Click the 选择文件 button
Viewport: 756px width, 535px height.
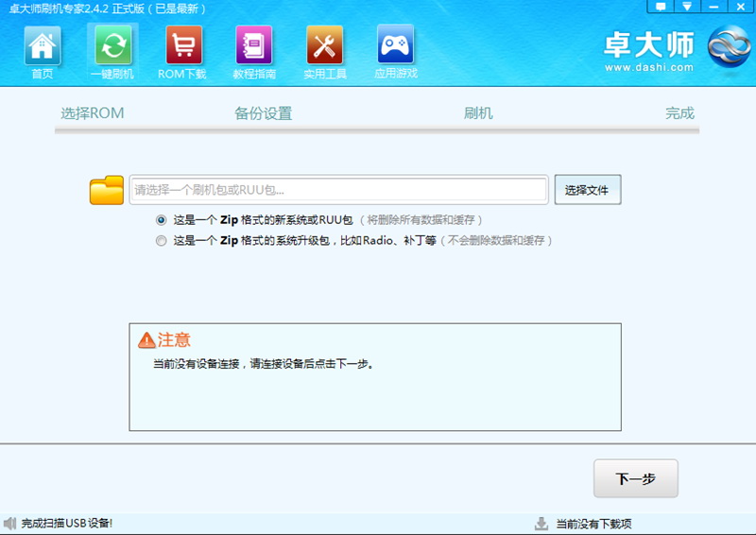click(587, 190)
